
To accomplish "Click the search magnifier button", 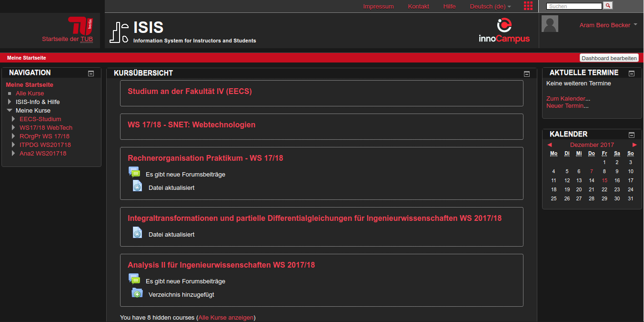I will click(608, 6).
